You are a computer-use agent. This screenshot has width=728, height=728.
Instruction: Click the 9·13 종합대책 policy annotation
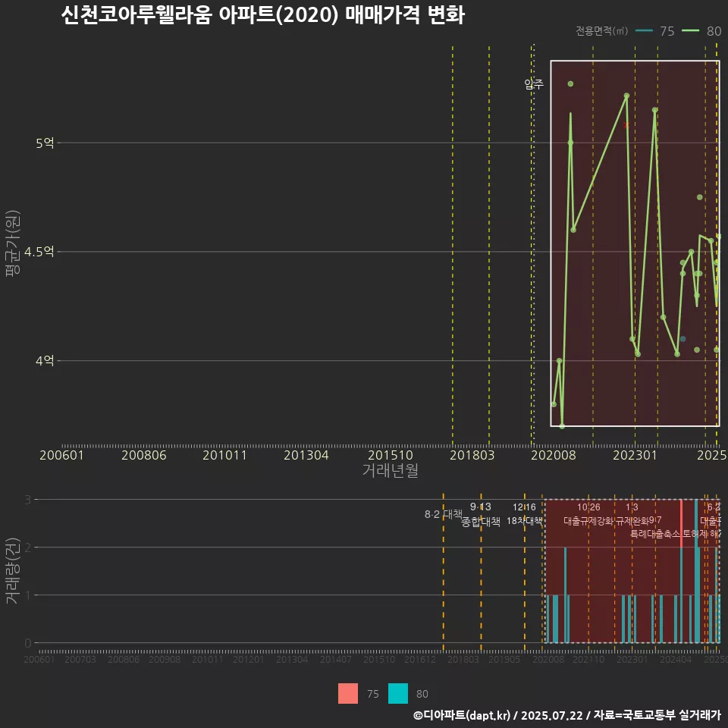coord(481,514)
